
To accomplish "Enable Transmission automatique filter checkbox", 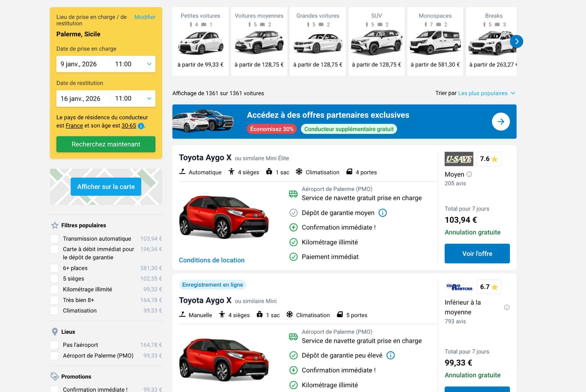I will [54, 239].
